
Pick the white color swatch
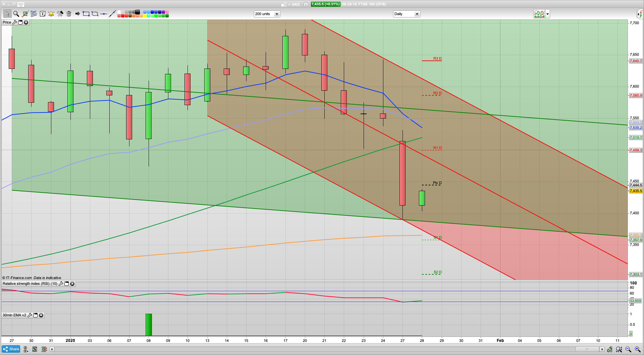[x=119, y=12]
